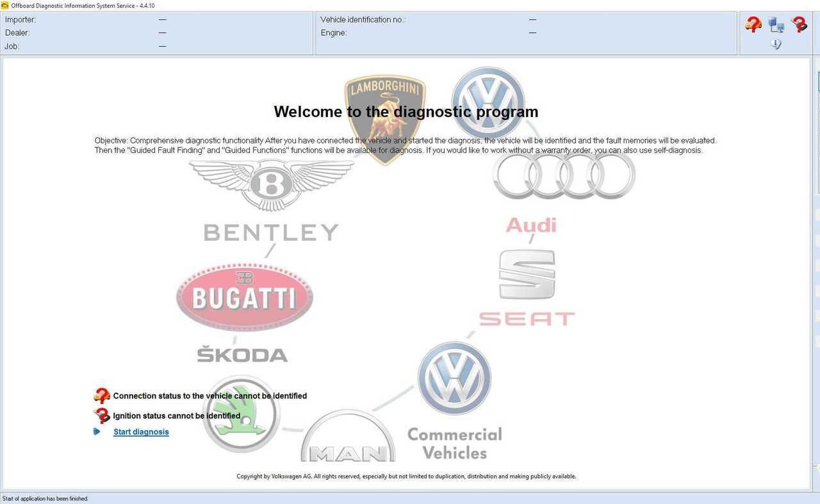Click car icon beside Connection status message

[102, 396]
